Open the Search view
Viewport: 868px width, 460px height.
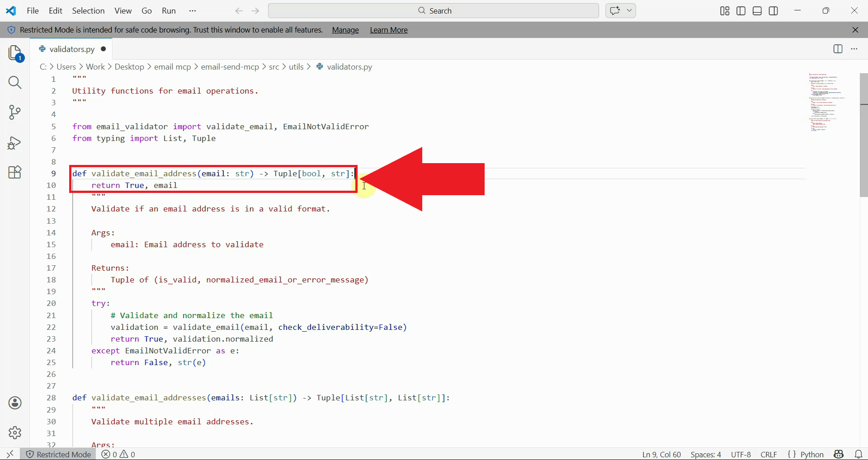point(15,83)
